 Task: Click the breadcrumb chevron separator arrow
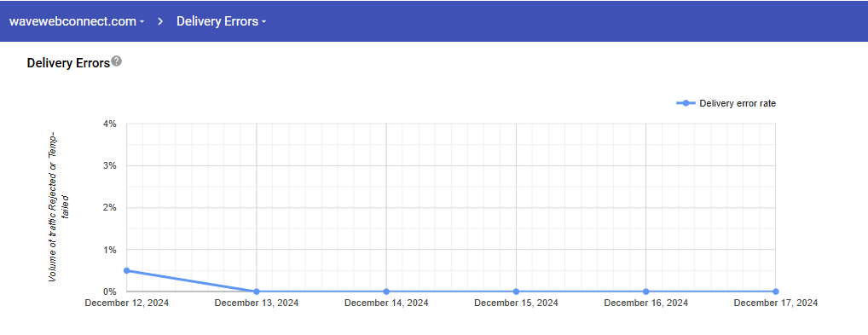click(x=160, y=21)
